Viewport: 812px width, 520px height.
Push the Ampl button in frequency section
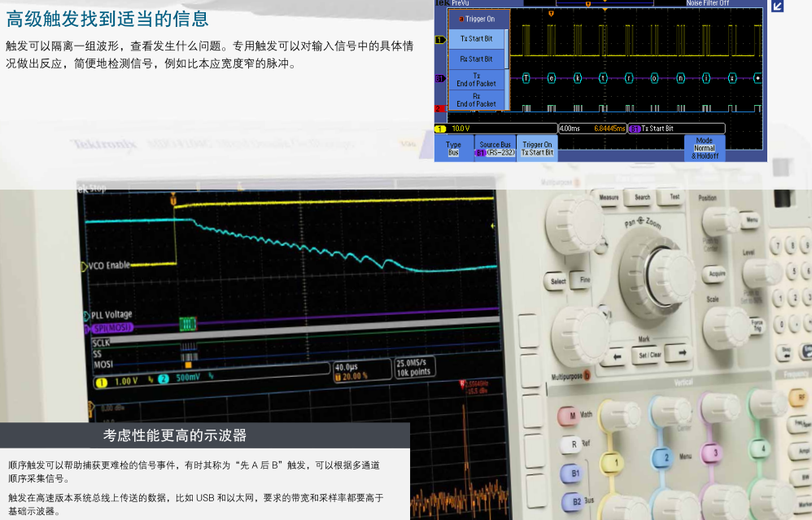(804, 451)
